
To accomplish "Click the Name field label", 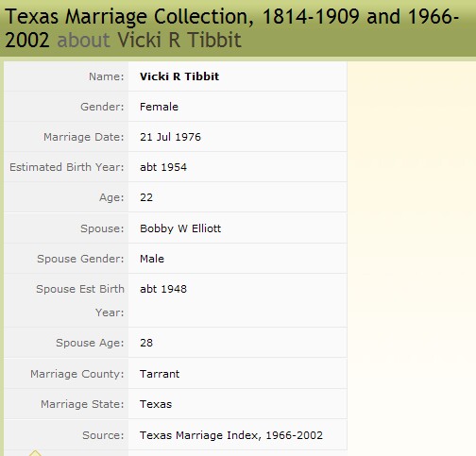I will tap(107, 76).
